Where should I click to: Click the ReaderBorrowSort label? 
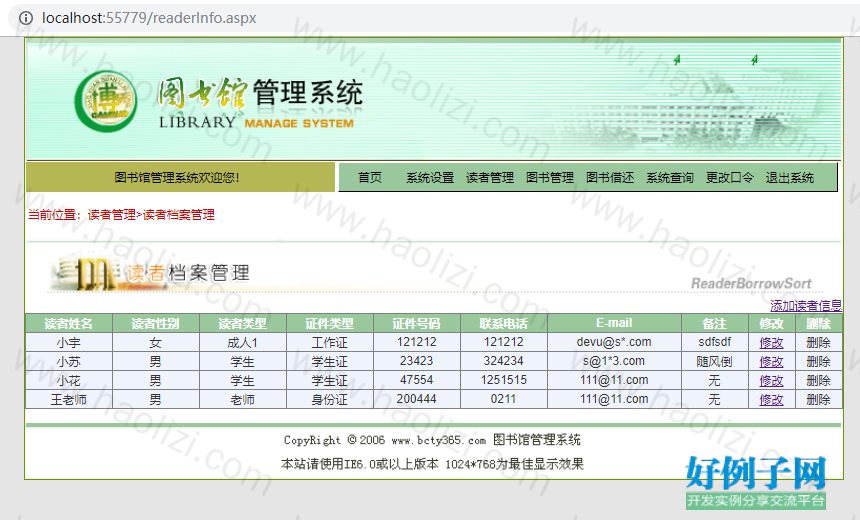pyautogui.click(x=751, y=284)
